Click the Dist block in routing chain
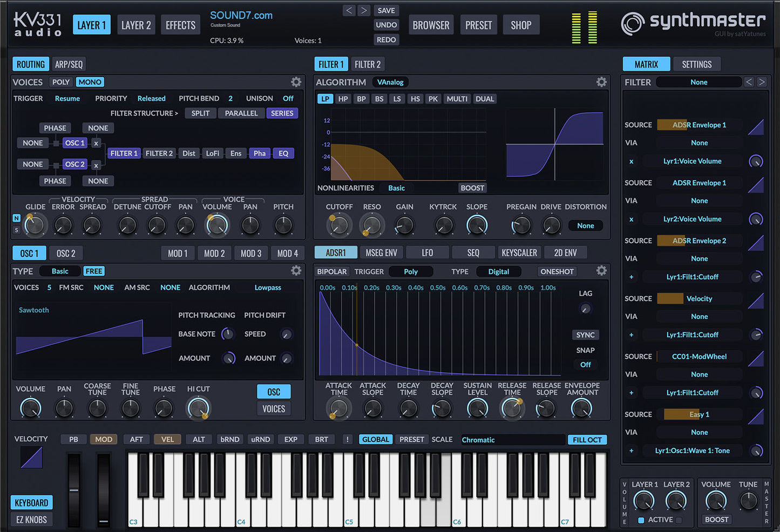The image size is (780, 532). tap(189, 153)
